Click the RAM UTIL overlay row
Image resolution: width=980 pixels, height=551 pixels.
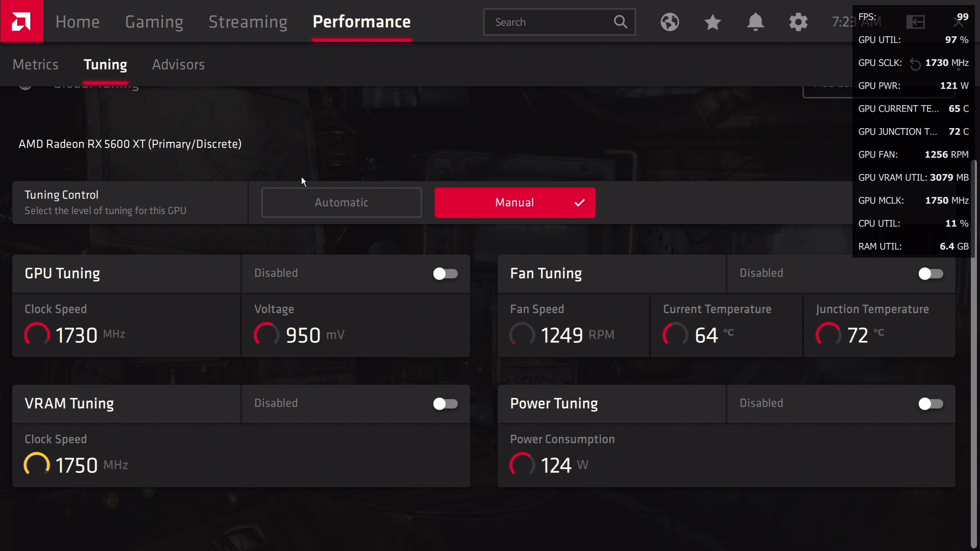pyautogui.click(x=913, y=246)
